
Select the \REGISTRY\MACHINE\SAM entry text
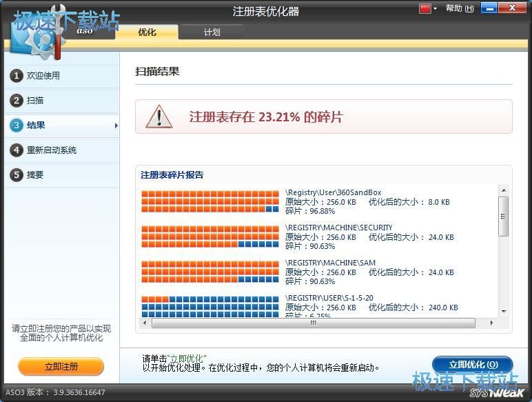click(330, 263)
